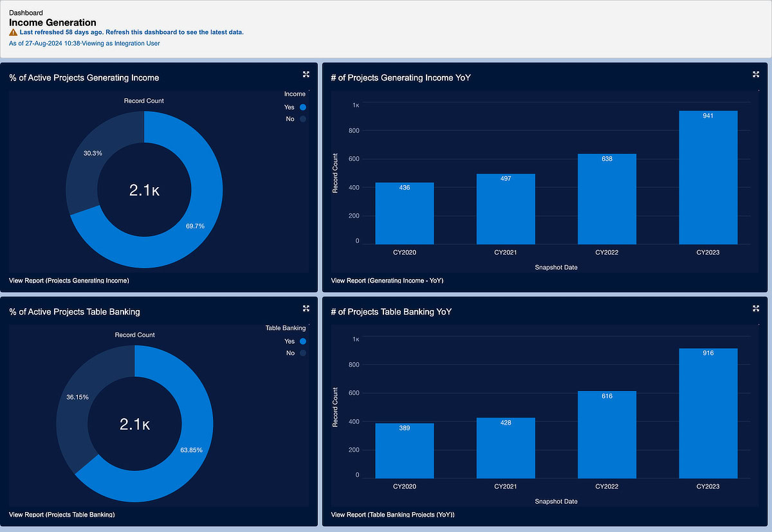Viewport: 772px width, 532px height.
Task: Select the 36.15% donut segment
Action: click(x=77, y=396)
